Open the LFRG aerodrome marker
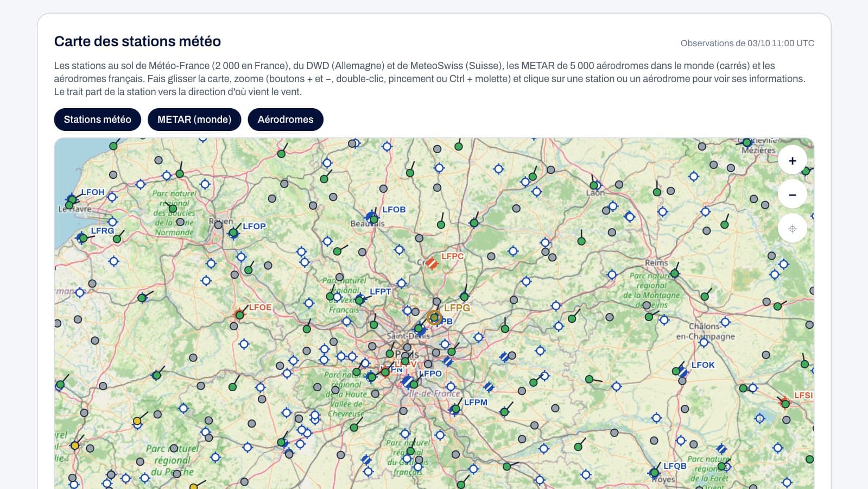This screenshot has height=489, width=868. tap(82, 237)
